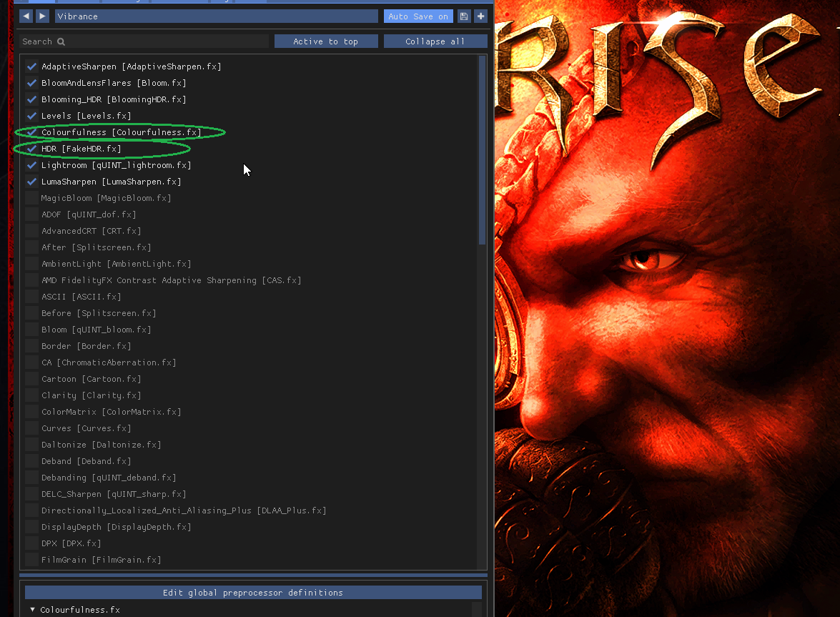
Task: Enable the MagicBloom effect checkbox
Action: (x=31, y=198)
